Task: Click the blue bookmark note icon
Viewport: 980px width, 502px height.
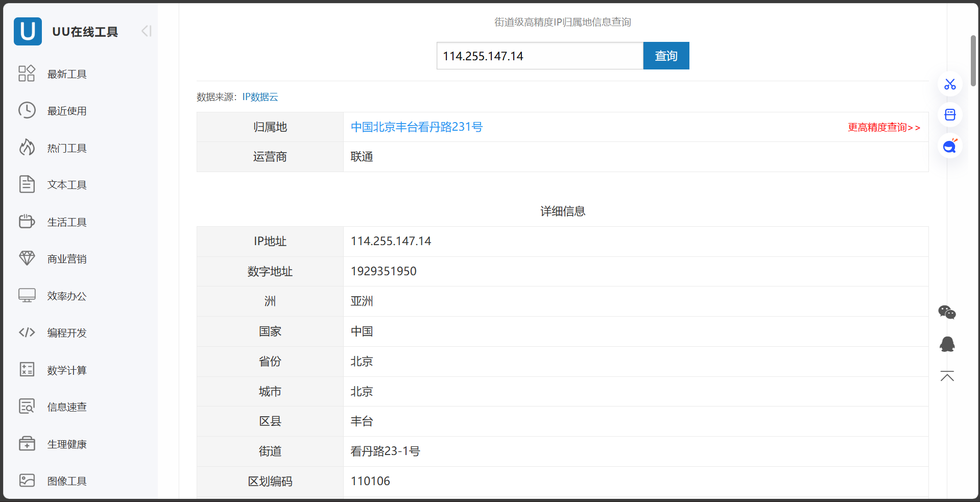Action: tap(950, 114)
